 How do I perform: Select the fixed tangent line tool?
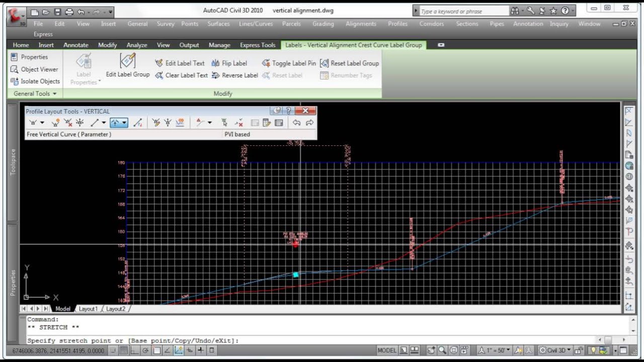tap(95, 123)
